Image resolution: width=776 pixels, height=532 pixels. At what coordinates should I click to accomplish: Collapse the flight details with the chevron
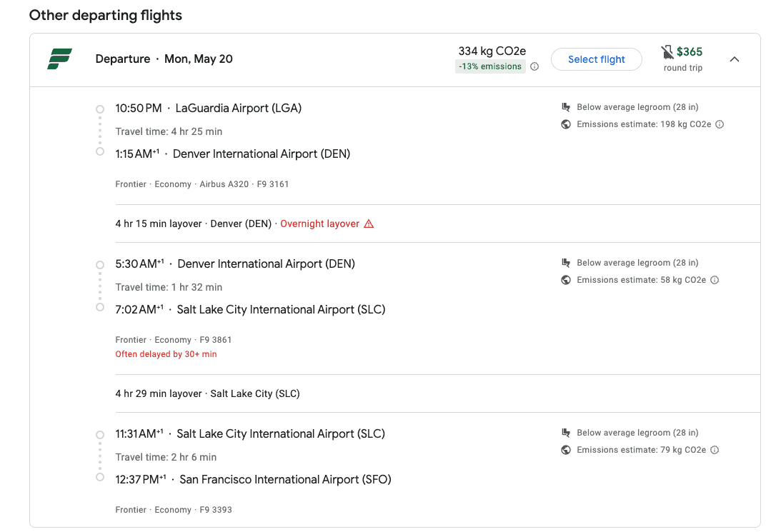coord(735,59)
